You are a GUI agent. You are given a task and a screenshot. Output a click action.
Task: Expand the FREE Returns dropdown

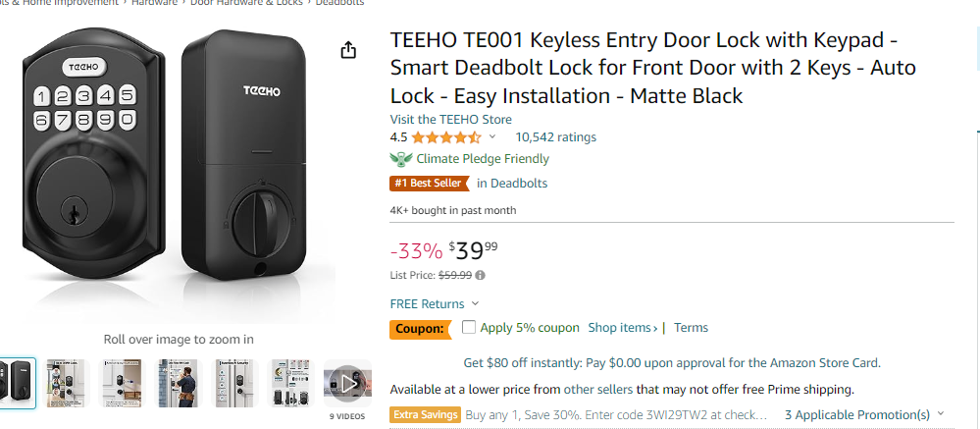pos(435,304)
